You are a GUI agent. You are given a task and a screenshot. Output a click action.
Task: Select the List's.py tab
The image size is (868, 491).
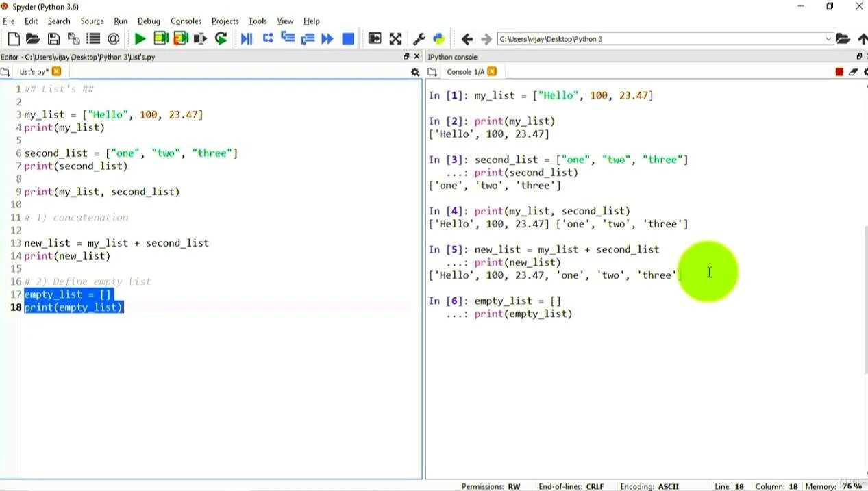coord(34,72)
